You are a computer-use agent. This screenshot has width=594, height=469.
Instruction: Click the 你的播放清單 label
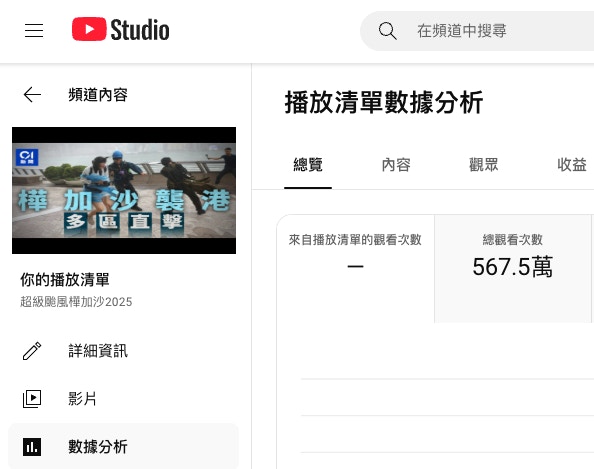pyautogui.click(x=65, y=280)
